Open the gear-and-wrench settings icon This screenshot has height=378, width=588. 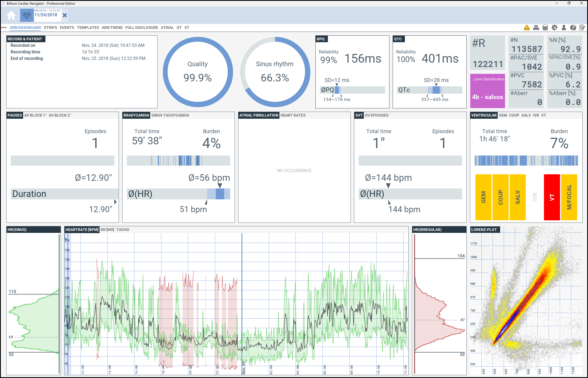[555, 28]
